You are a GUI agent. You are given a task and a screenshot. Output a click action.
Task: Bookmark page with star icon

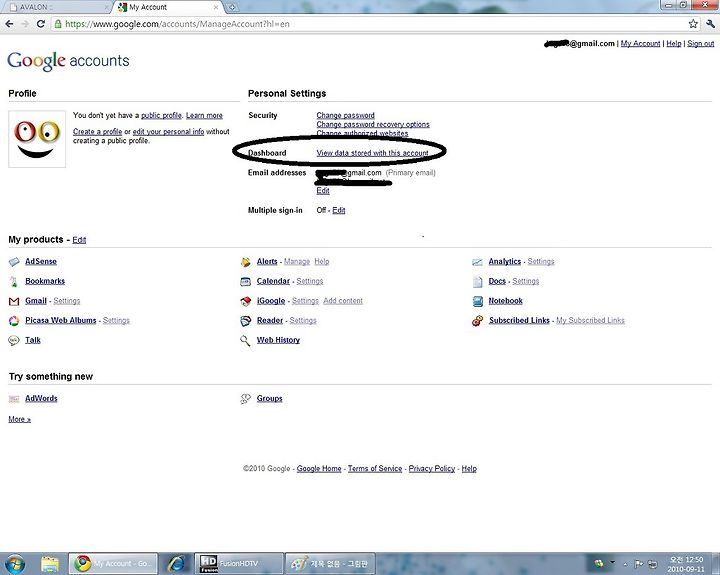[x=693, y=24]
